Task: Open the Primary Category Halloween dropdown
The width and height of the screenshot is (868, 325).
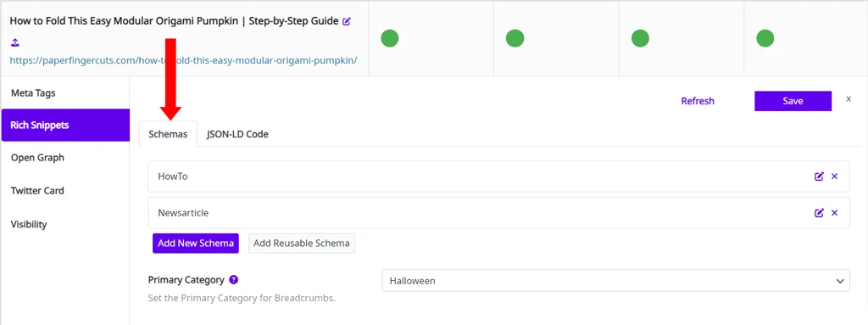Action: click(615, 281)
